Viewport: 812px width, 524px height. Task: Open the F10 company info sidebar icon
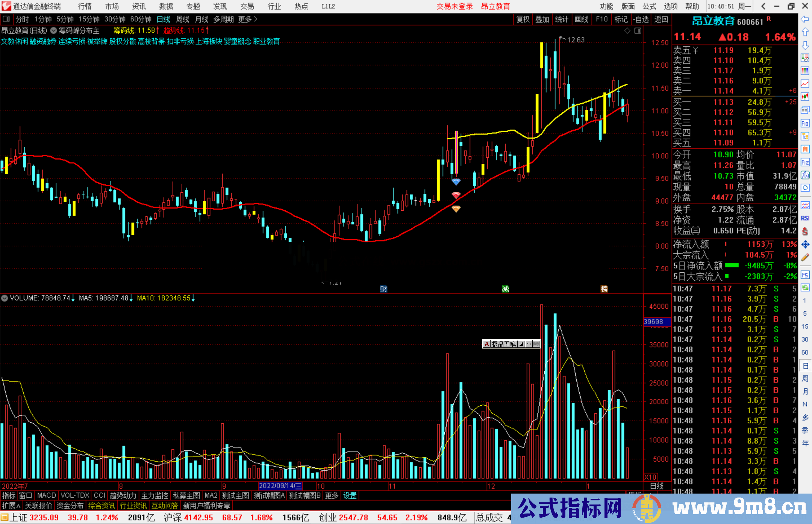(805, 123)
